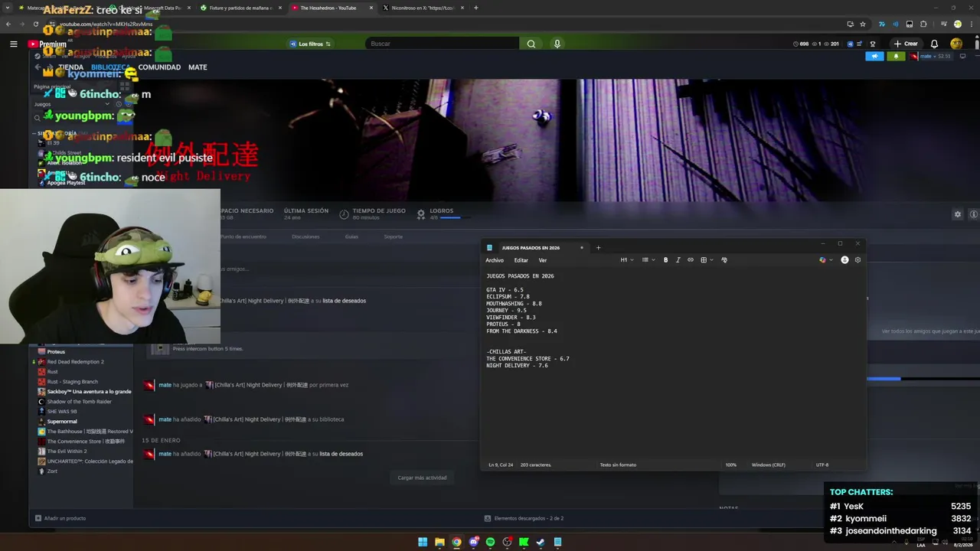Open the Archivo menu in Notepad
Image resolution: width=980 pixels, height=551 pixels.
[495, 260]
